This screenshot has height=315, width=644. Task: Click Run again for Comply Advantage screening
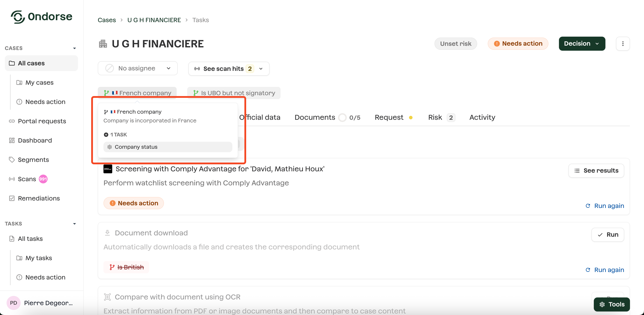click(605, 206)
